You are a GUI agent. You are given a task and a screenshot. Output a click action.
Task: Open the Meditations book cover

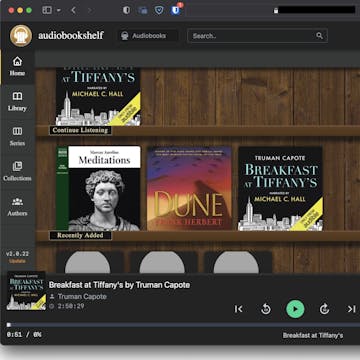[98, 188]
